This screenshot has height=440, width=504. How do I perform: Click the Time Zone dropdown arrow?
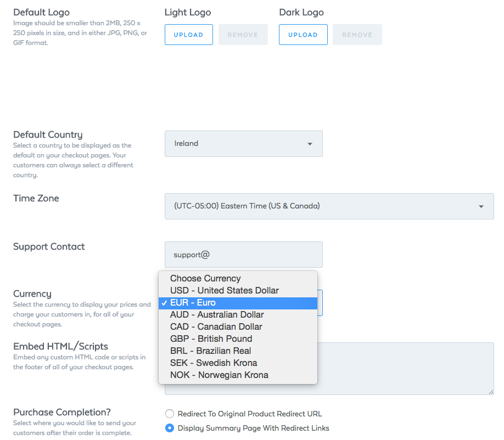(481, 206)
